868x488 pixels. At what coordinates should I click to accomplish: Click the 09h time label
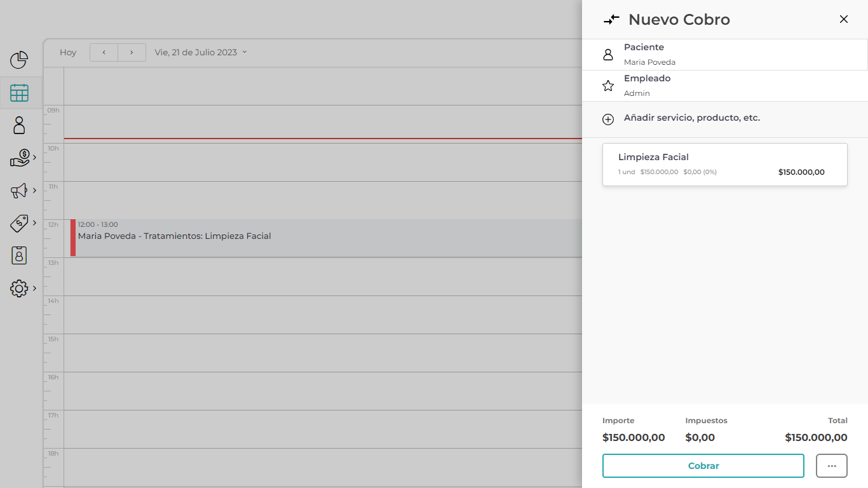coord(53,110)
